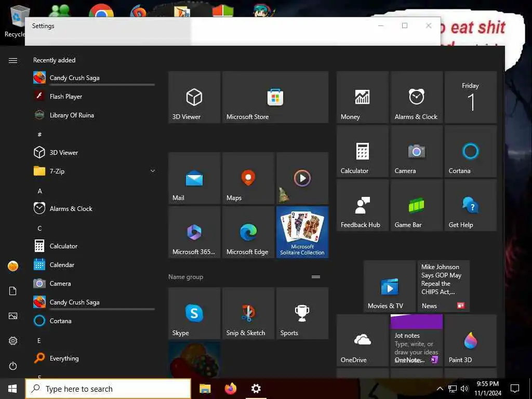
Task: Open Settings gear in Start sidebar
Action: [13, 341]
